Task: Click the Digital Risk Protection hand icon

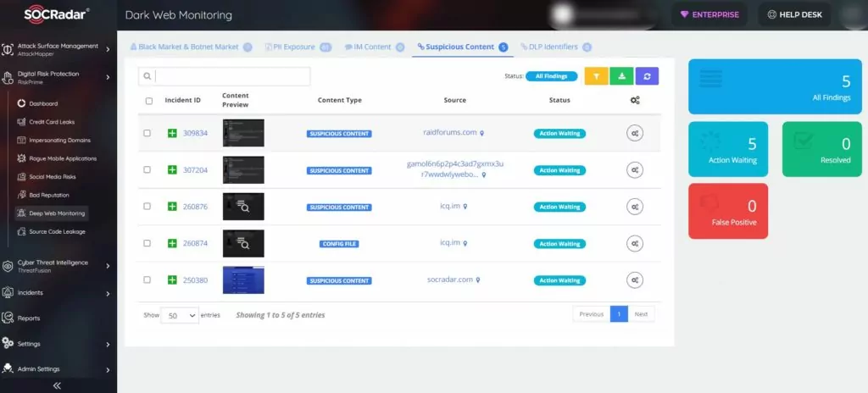Action: (x=8, y=77)
